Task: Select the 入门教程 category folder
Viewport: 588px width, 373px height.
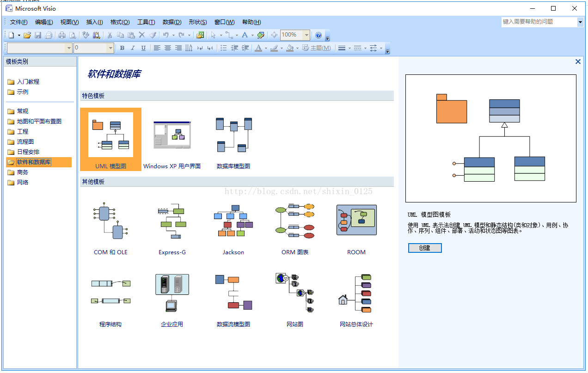Action: [x=23, y=82]
